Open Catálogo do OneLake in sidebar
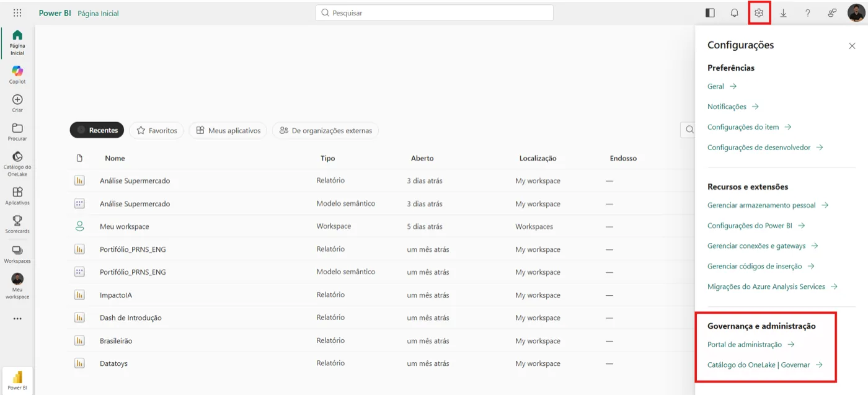 17,164
